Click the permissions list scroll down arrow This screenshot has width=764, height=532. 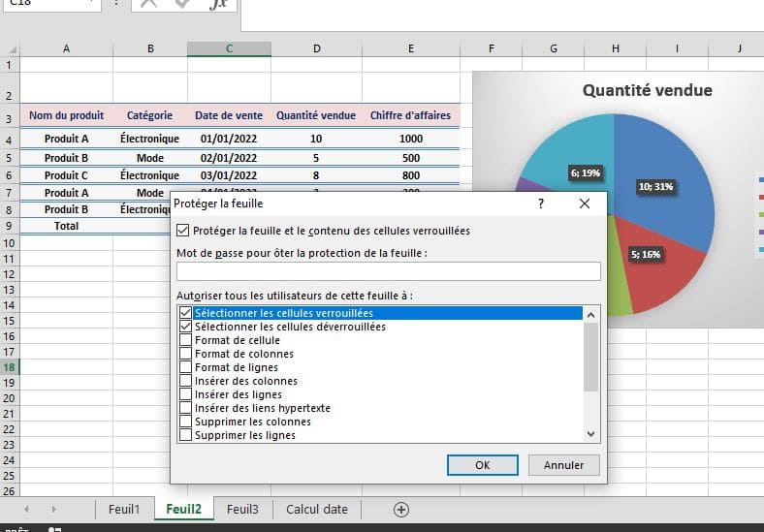591,433
